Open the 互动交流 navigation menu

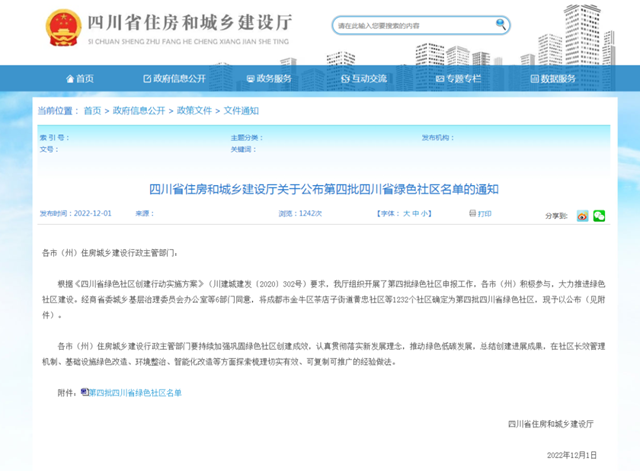point(364,78)
